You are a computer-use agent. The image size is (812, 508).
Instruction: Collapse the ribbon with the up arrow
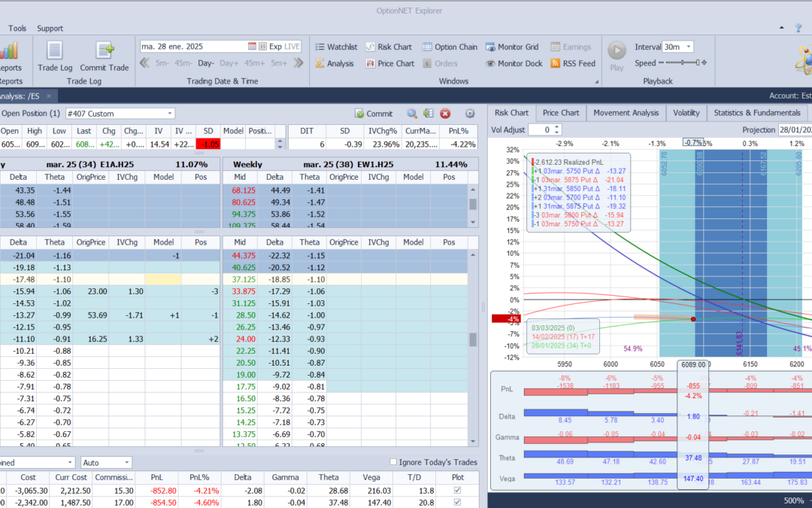point(782,28)
